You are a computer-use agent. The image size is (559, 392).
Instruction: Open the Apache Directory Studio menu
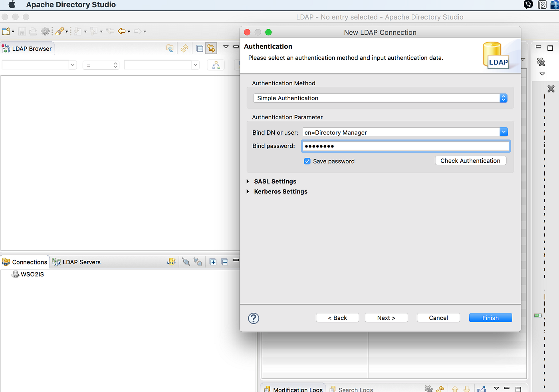pos(71,5)
